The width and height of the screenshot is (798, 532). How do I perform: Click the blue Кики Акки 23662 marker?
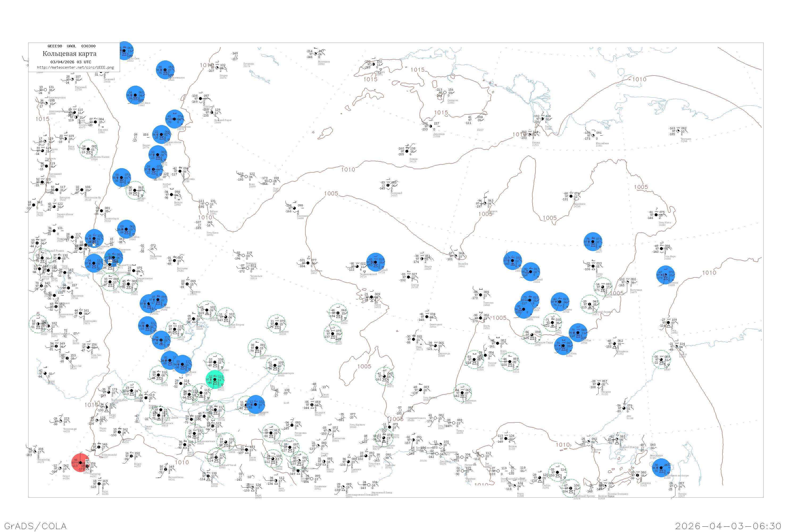pyautogui.click(x=135, y=95)
